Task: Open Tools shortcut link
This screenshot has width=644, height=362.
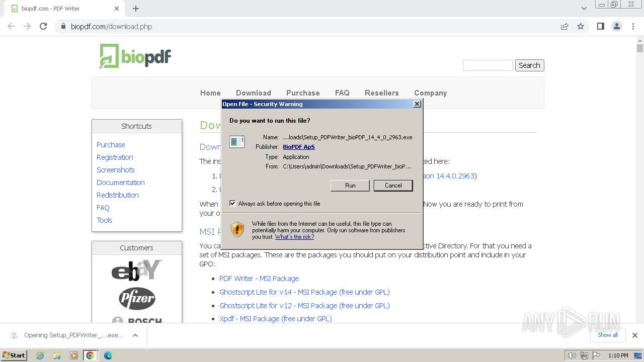Action: tap(104, 220)
